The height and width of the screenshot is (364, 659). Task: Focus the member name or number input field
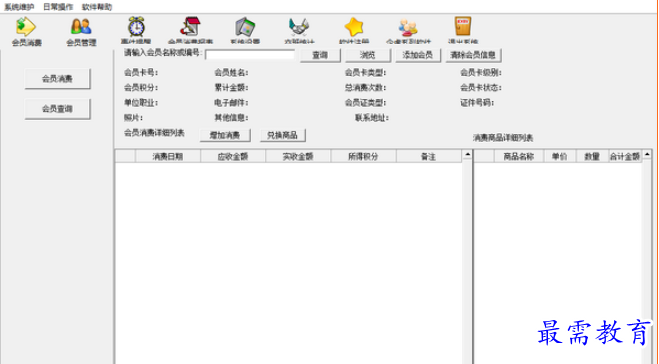[250, 55]
